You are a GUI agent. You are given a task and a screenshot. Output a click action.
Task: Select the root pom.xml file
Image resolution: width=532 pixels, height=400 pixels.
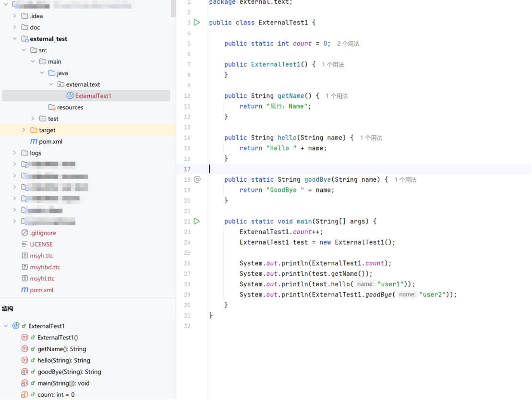click(42, 290)
